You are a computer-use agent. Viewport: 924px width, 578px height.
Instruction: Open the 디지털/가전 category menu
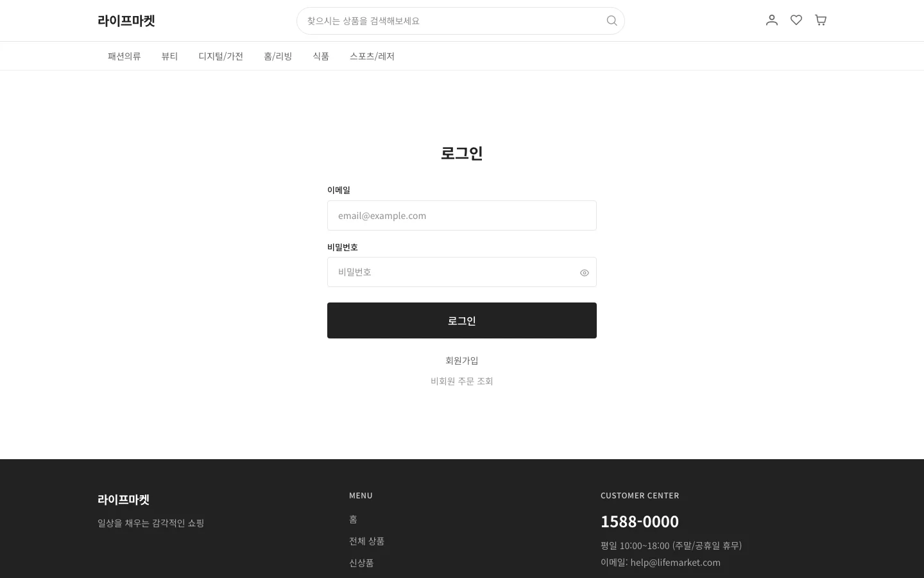click(x=221, y=56)
